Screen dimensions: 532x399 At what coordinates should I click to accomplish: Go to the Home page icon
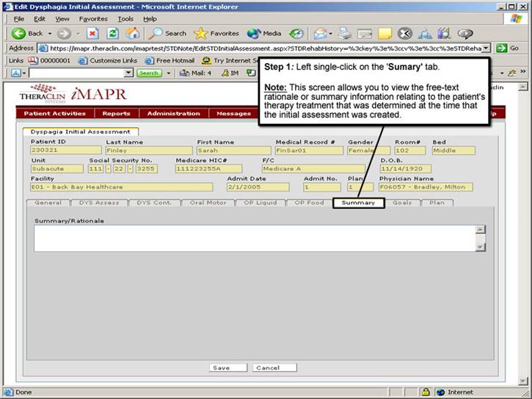[x=132, y=33]
